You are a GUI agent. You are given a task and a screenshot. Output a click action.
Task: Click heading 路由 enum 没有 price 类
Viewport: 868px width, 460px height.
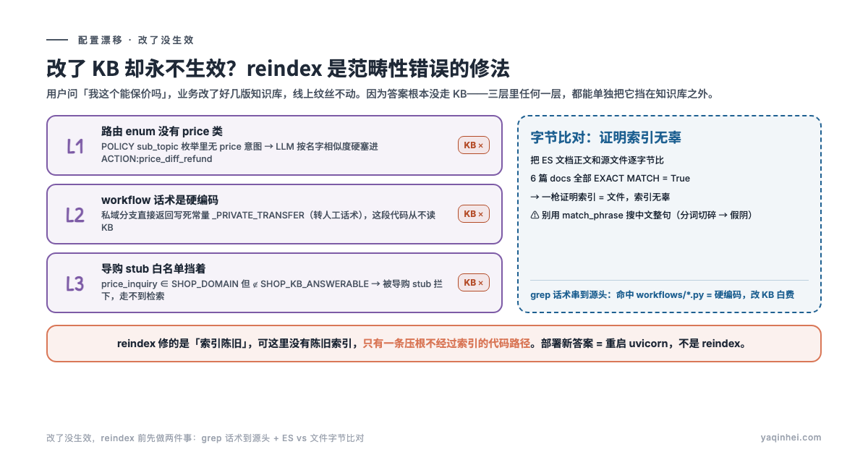click(162, 132)
